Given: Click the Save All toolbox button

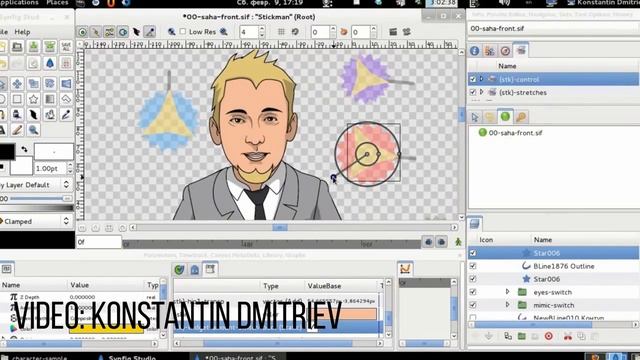Looking at the screenshot, I should click(x=66, y=47).
